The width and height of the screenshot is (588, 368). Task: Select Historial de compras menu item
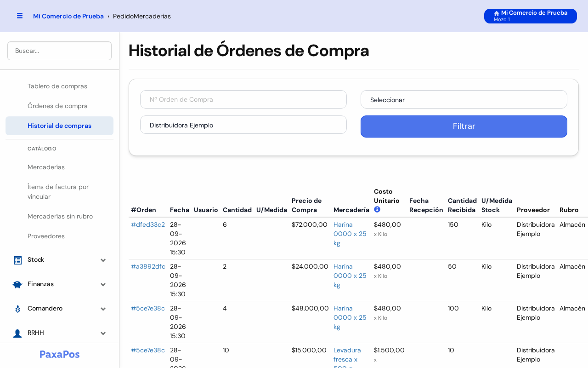pyautogui.click(x=59, y=126)
